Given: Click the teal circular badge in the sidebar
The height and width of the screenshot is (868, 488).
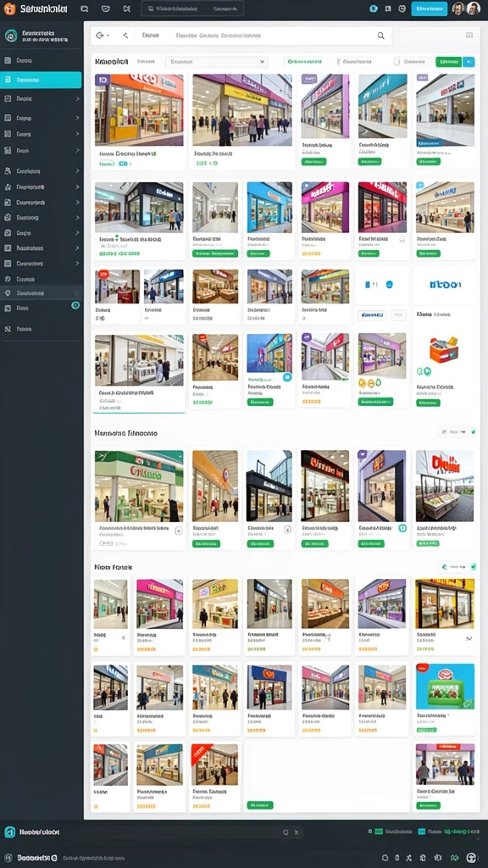Looking at the screenshot, I should 75,305.
